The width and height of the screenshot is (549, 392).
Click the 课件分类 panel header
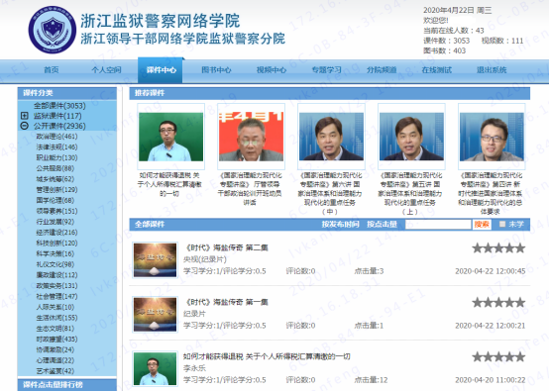coord(66,93)
